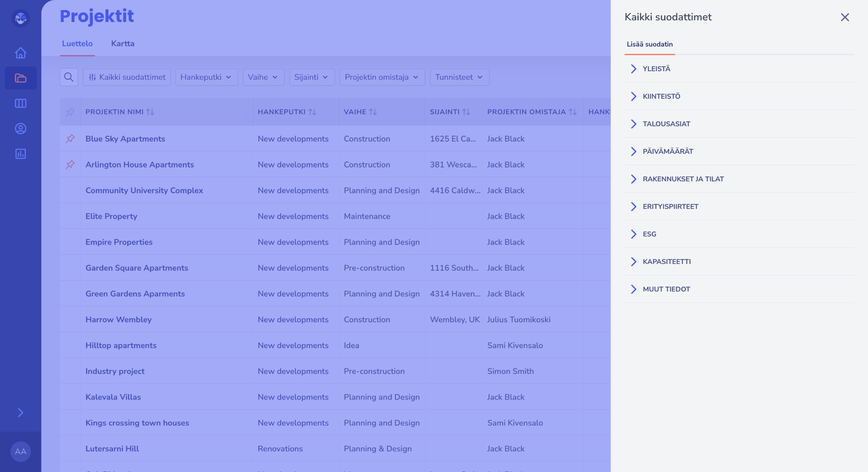Image resolution: width=868 pixels, height=472 pixels.
Task: Open the Hankeputki filter dropdown
Action: click(206, 77)
